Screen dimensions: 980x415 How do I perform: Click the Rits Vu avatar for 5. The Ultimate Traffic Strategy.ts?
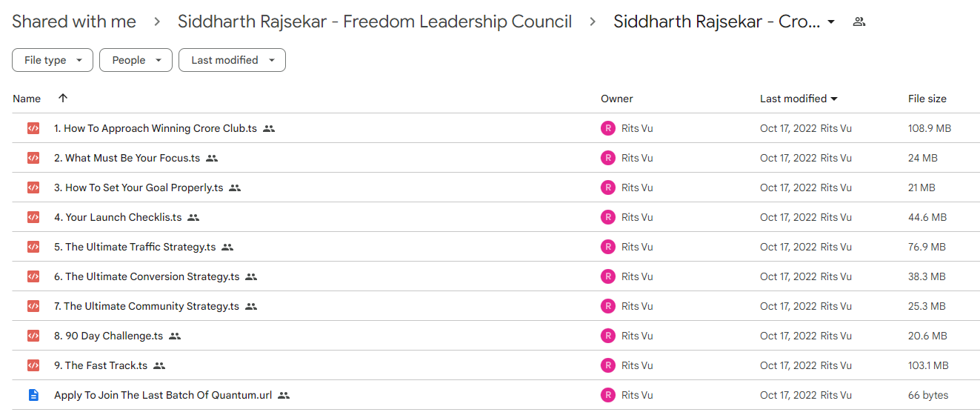click(x=608, y=247)
